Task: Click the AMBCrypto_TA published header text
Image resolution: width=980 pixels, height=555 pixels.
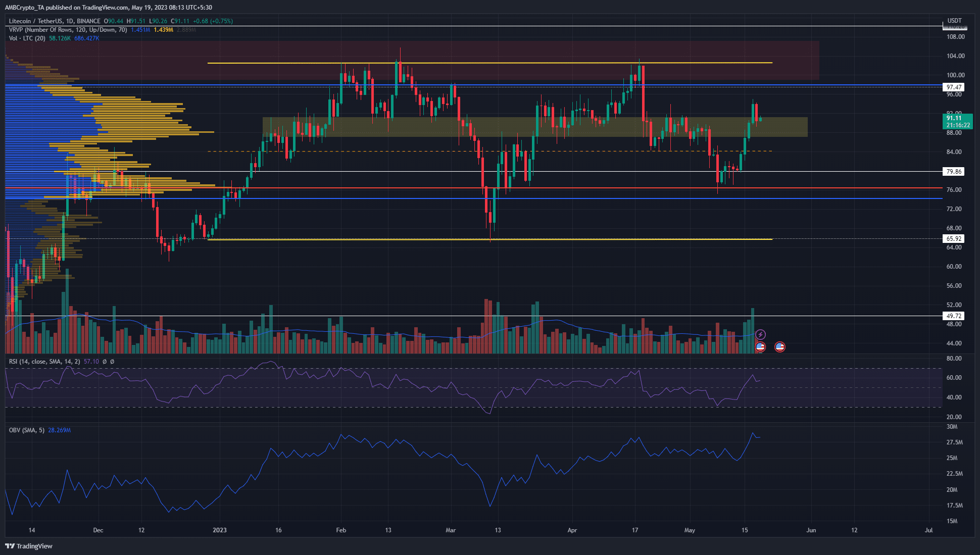Action: (108, 8)
